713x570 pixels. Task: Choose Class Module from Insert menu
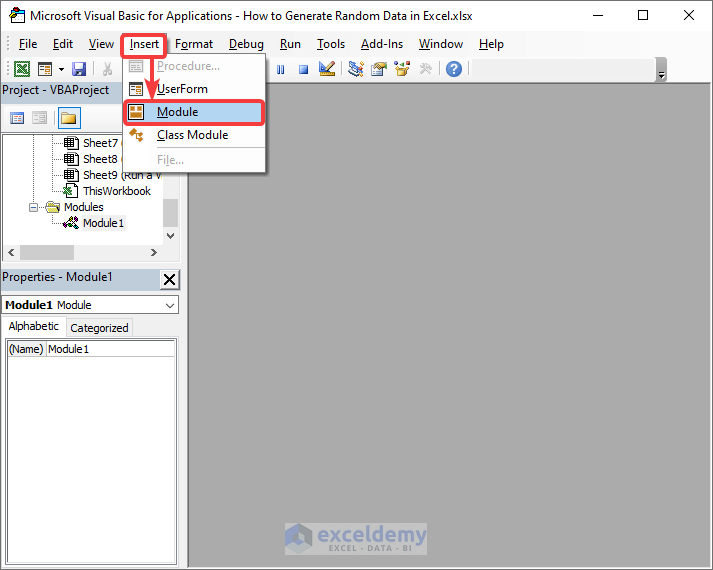tap(194, 135)
